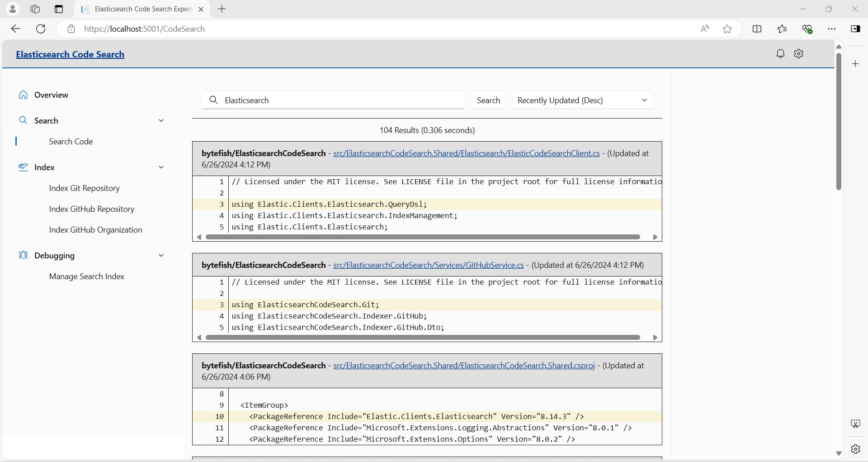The height and width of the screenshot is (462, 868).
Task: Click the Debugging bug icon in sidebar
Action: 24,255
